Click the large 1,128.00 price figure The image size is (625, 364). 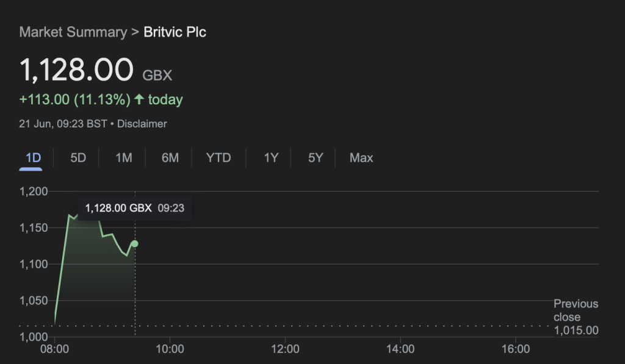tap(77, 70)
